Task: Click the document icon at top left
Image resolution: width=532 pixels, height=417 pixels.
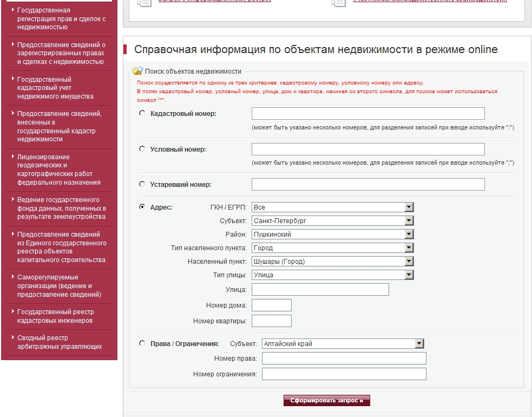Action: pos(145,2)
